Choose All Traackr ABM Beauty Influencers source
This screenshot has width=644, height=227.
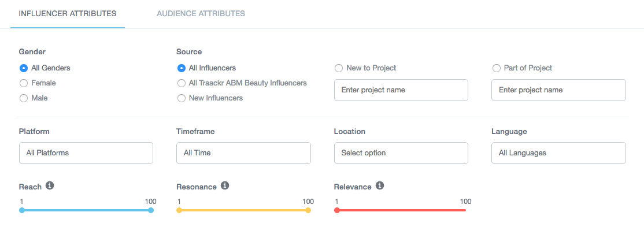click(x=181, y=83)
